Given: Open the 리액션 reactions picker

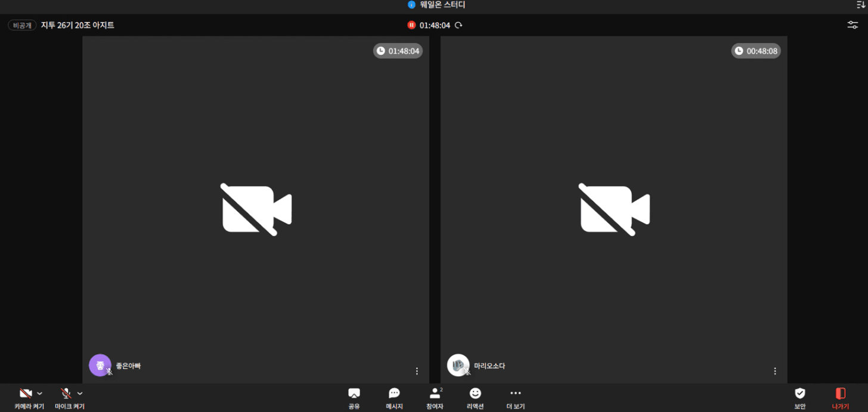Looking at the screenshot, I should pos(475,398).
